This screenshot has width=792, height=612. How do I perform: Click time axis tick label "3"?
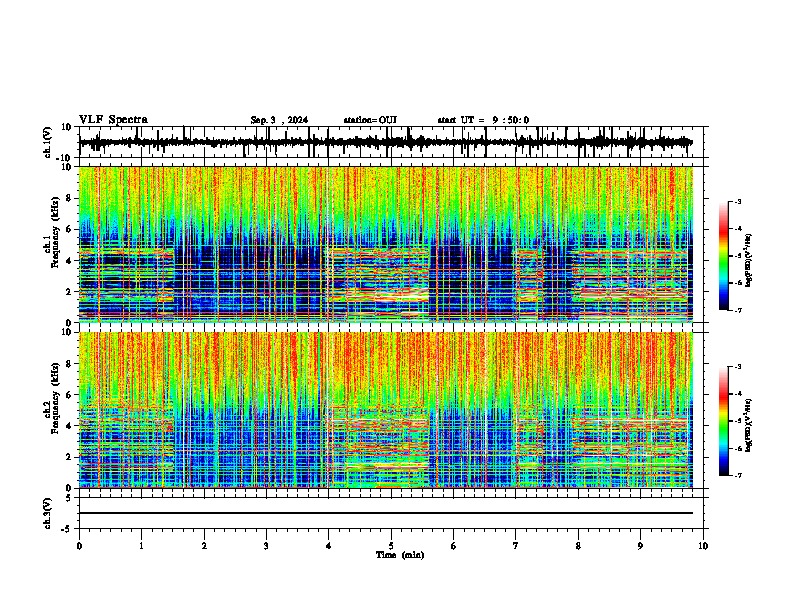[x=266, y=546]
